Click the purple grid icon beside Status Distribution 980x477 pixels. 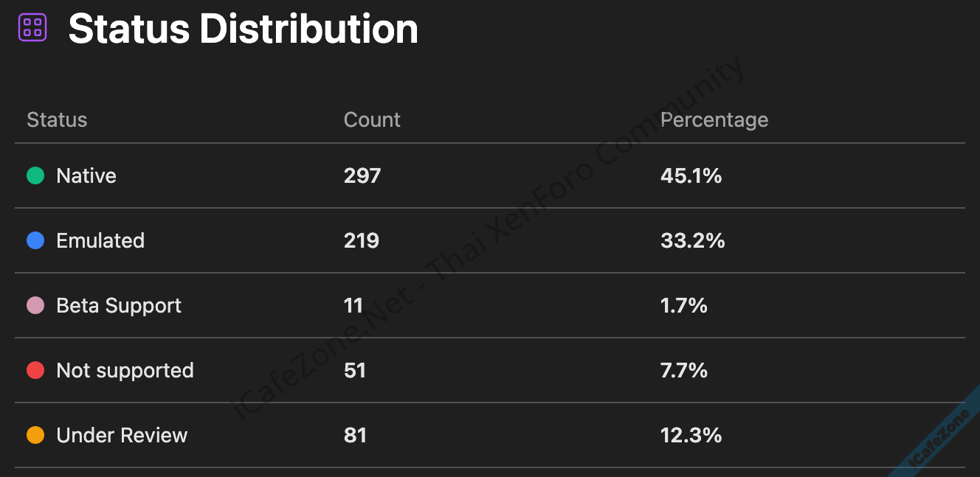[x=32, y=28]
